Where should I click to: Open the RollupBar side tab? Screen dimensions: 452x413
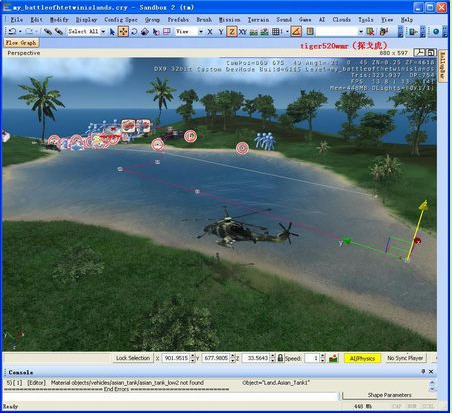click(x=443, y=65)
